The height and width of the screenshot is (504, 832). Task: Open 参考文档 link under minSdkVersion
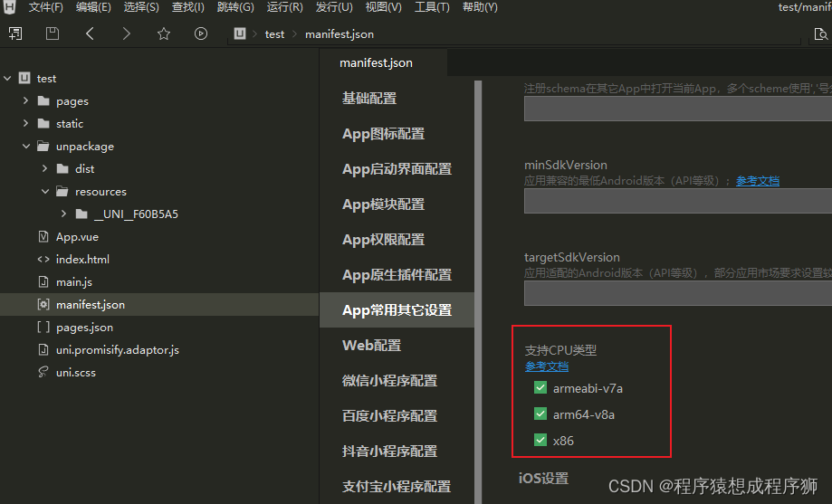click(x=757, y=181)
